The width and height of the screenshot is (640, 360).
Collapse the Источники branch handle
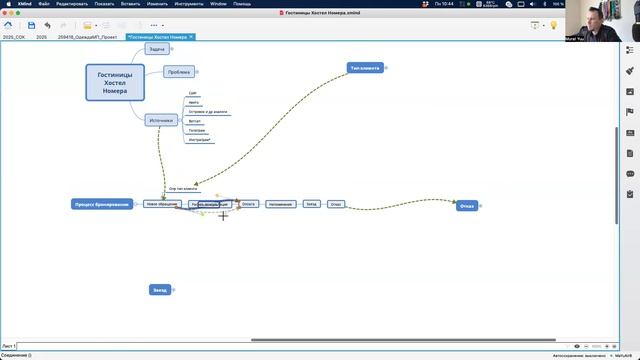click(x=180, y=120)
